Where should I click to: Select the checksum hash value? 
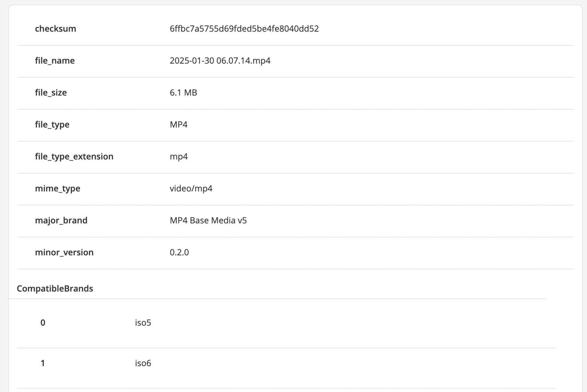pos(244,29)
